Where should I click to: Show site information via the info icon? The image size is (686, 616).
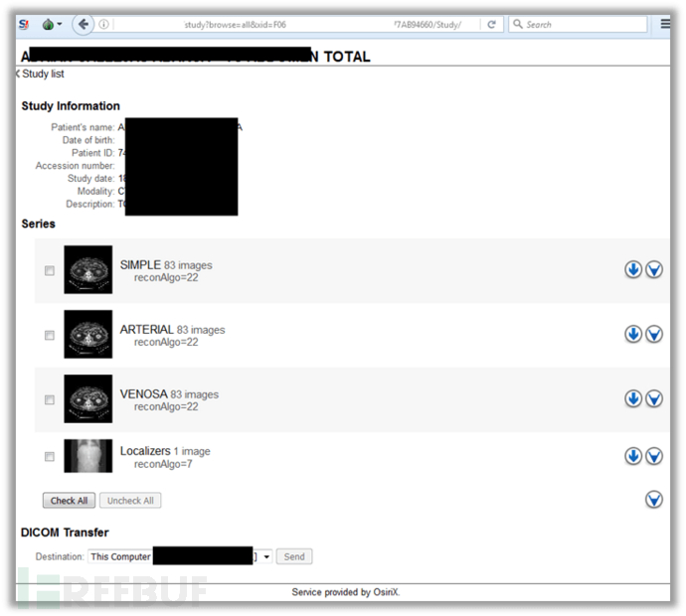coord(103,25)
